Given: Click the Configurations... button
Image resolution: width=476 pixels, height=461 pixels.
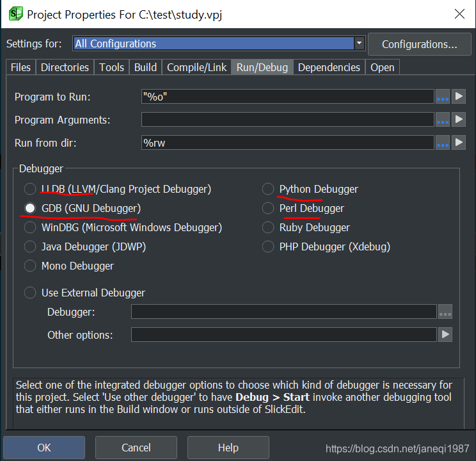Looking at the screenshot, I should click(x=420, y=44).
